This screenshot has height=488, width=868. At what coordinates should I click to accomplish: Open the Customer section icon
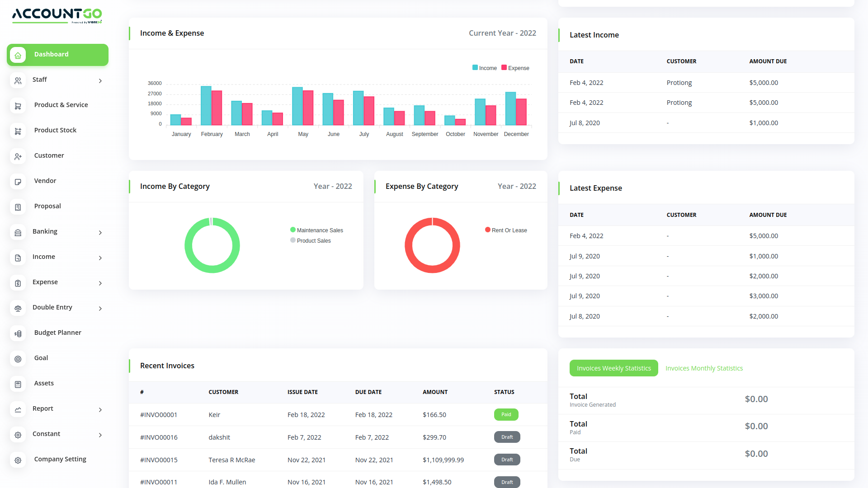click(x=18, y=156)
